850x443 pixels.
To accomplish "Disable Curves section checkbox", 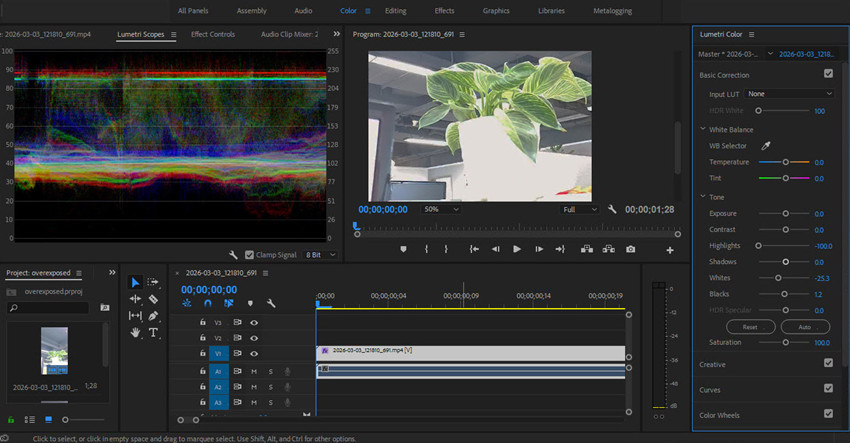I will (828, 388).
